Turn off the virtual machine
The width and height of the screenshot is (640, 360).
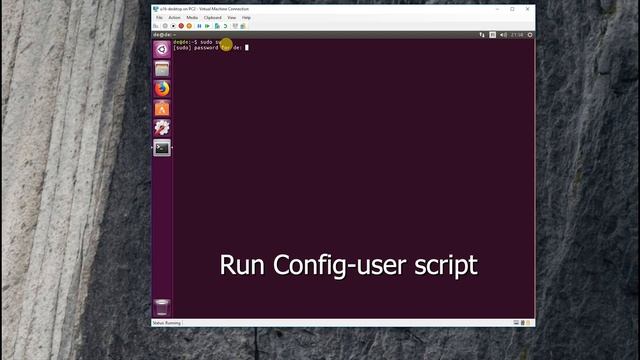[x=173, y=26]
